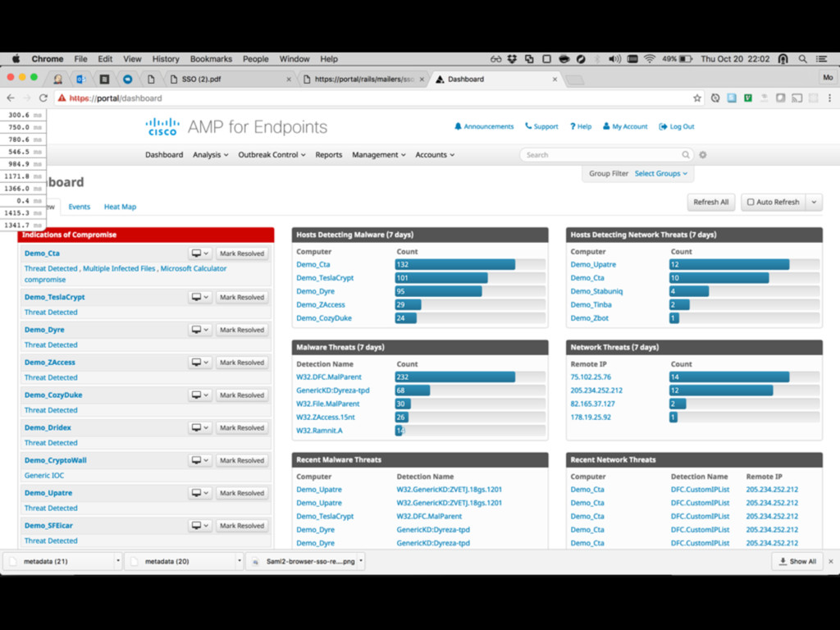The image size is (840, 630).
Task: Open the Help question mark link
Action: tap(581, 126)
